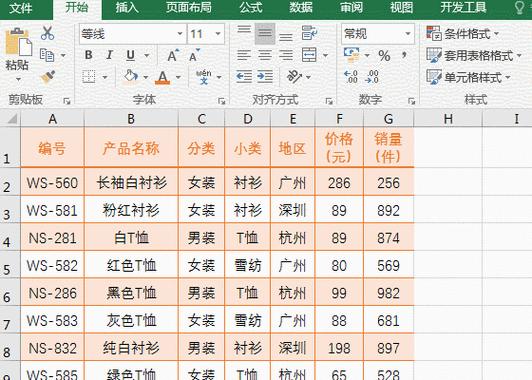Screen dimensions: 532x380
Task: Toggle Italic formatting
Action: (109, 55)
